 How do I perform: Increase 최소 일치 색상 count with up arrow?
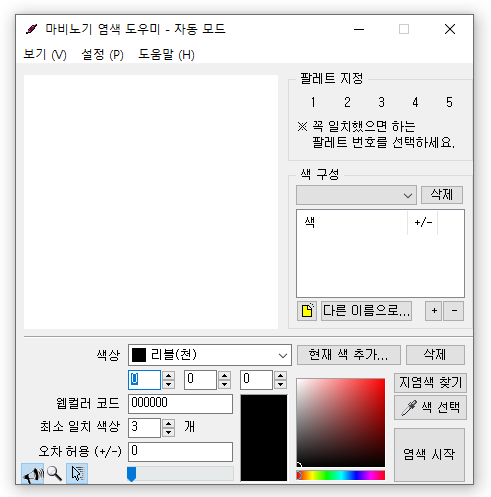(168, 424)
